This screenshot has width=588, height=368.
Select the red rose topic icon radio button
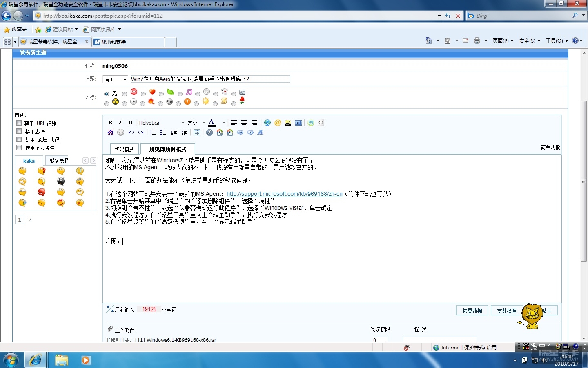[234, 104]
